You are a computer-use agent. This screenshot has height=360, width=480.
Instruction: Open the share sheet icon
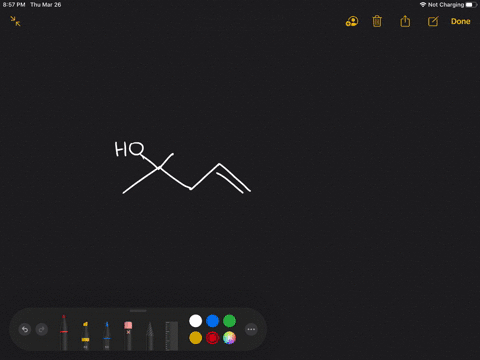point(405,21)
